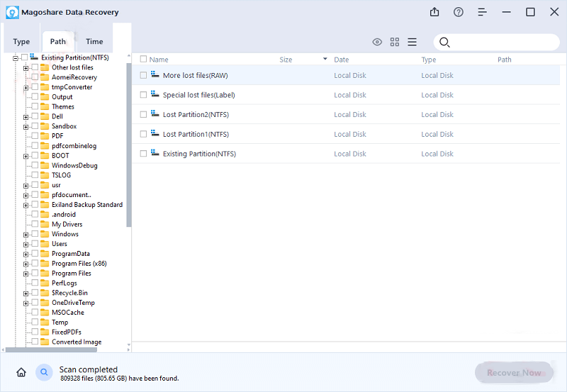This screenshot has width=567, height=392.
Task: Switch to the Type tab
Action: coord(21,42)
